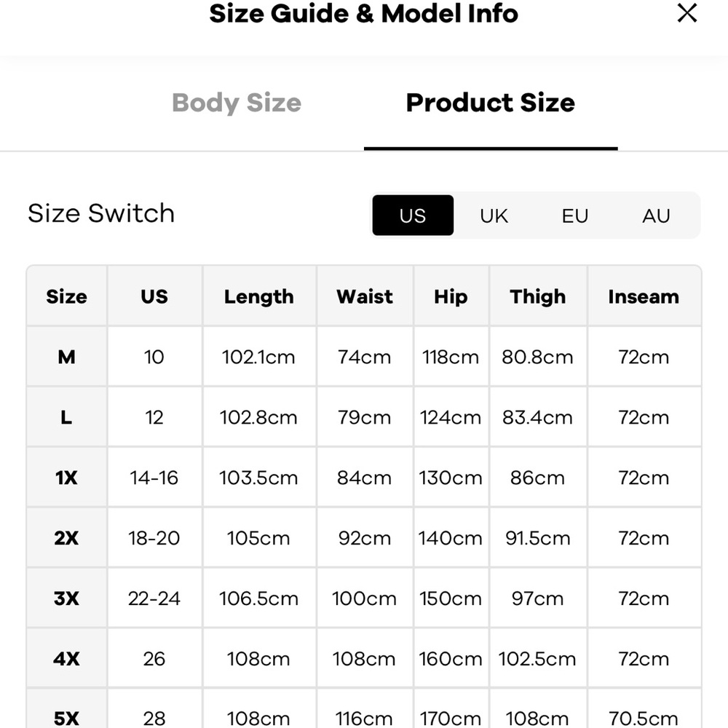Image resolution: width=728 pixels, height=728 pixels.
Task: Select the 4X size row label
Action: point(66,659)
